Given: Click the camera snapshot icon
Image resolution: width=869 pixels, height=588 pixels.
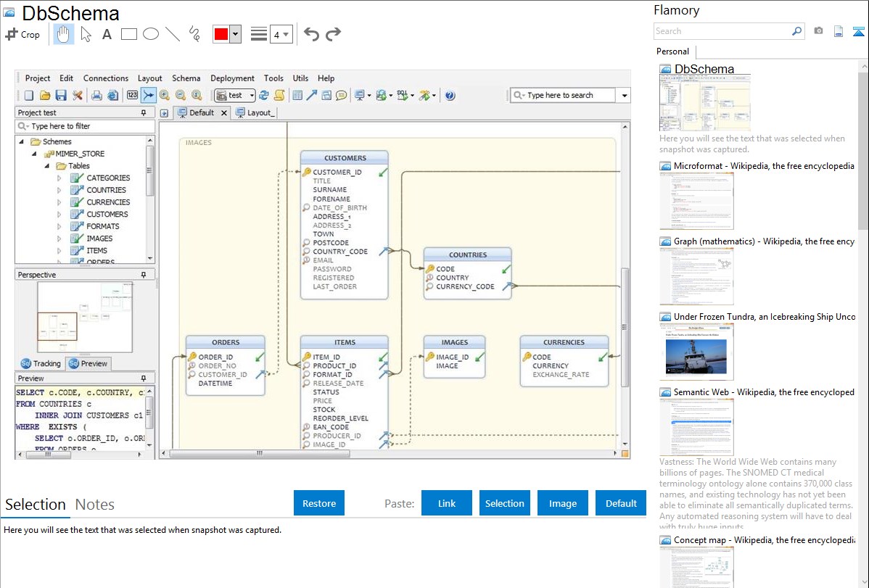Looking at the screenshot, I should pos(818,31).
